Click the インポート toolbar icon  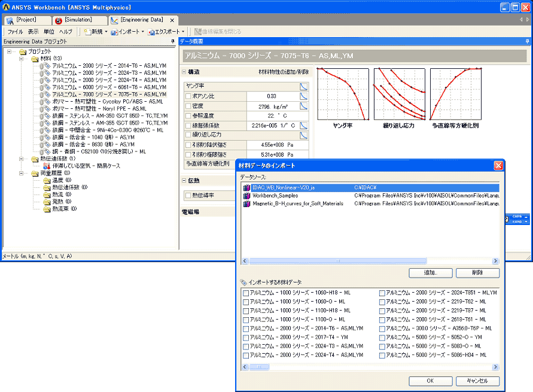pos(114,32)
